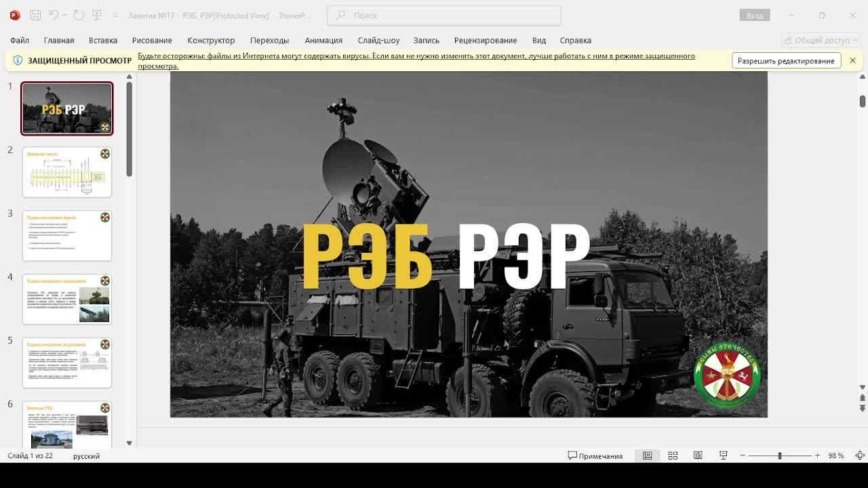Click the PowerPoint app icon in title bar

click(x=15, y=15)
